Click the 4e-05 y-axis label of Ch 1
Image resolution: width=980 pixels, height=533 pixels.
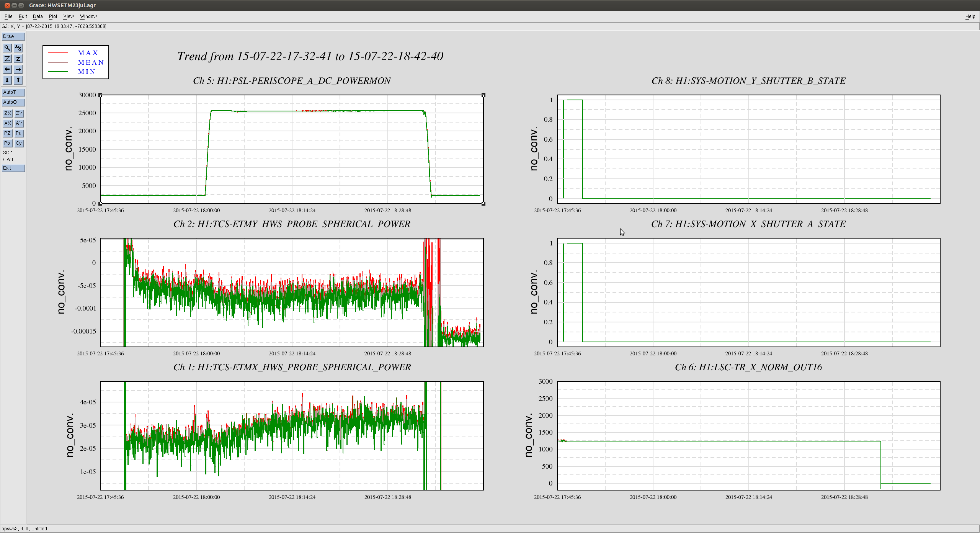[x=88, y=402]
